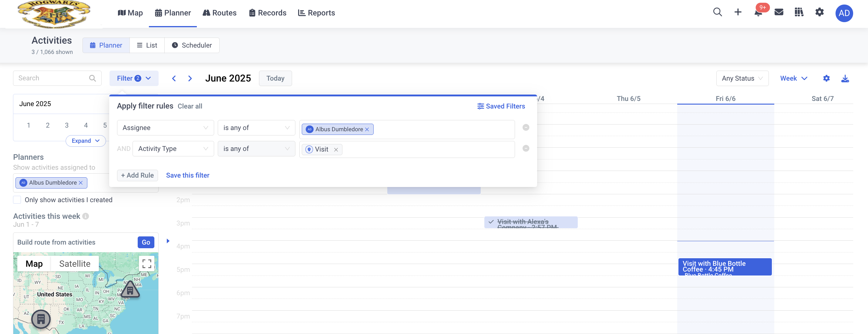The image size is (868, 334).
Task: Select day 1 in mini calendar
Action: tap(29, 125)
